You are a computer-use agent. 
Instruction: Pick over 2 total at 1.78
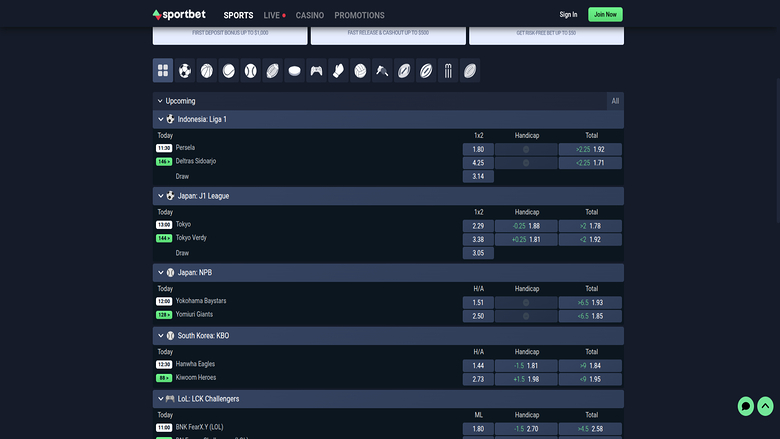click(x=590, y=226)
